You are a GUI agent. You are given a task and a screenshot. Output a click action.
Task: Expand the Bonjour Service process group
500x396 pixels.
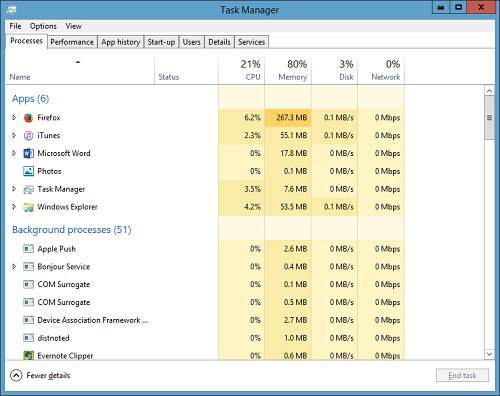point(14,266)
